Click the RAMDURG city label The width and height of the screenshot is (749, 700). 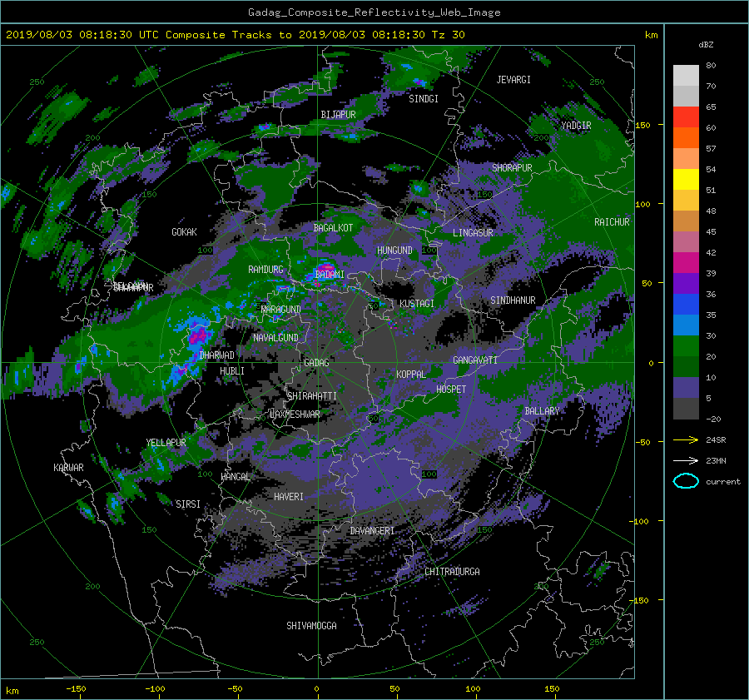[x=265, y=270]
